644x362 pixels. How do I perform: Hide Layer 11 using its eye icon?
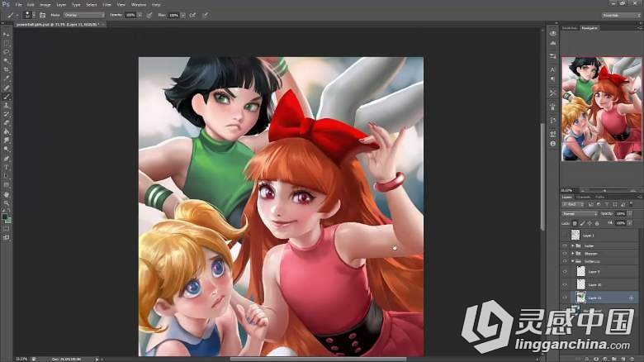tap(565, 298)
